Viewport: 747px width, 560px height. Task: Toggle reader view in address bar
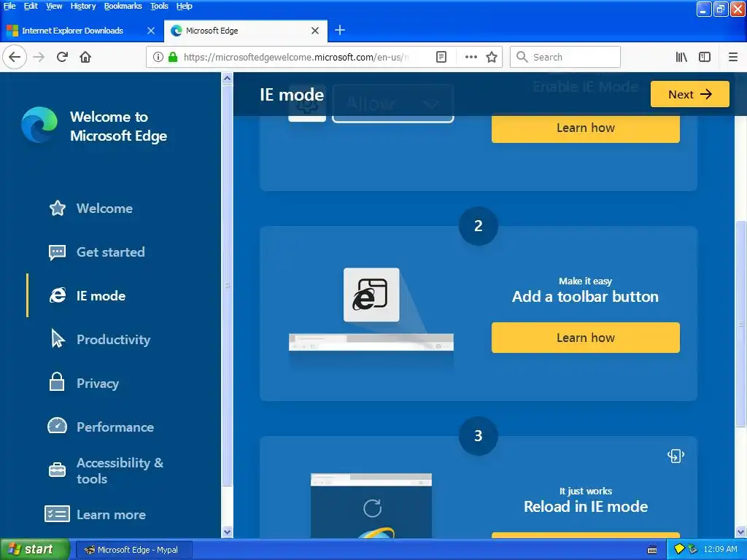pyautogui.click(x=441, y=57)
